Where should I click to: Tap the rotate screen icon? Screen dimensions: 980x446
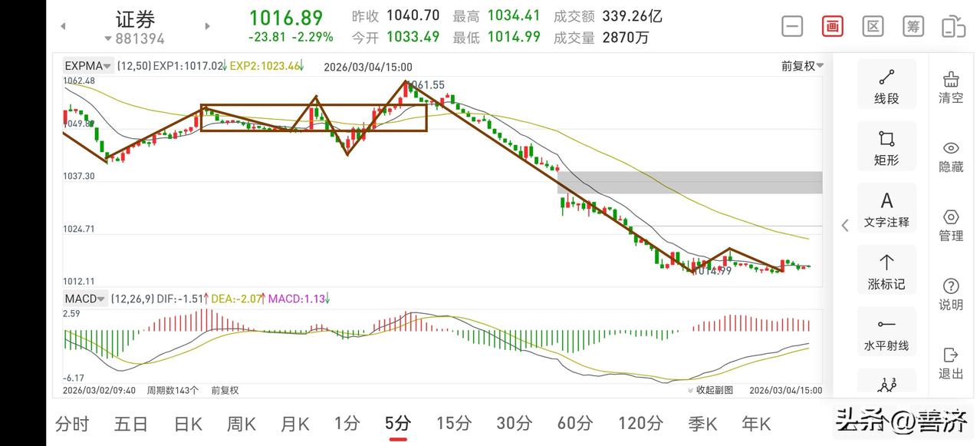[953, 26]
